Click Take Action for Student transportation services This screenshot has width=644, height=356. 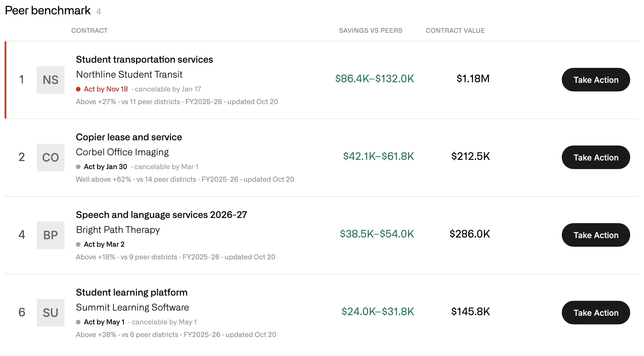596,80
